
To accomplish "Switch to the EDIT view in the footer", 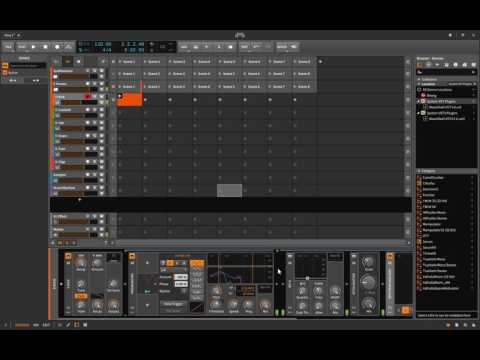I will 46,325.
